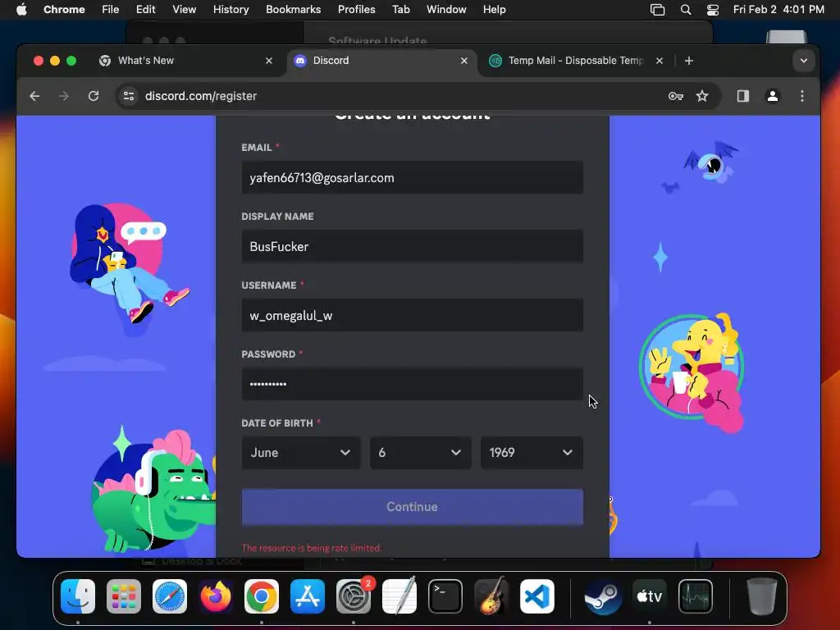The height and width of the screenshot is (630, 840).
Task: View site information icon in address bar
Action: (x=129, y=96)
